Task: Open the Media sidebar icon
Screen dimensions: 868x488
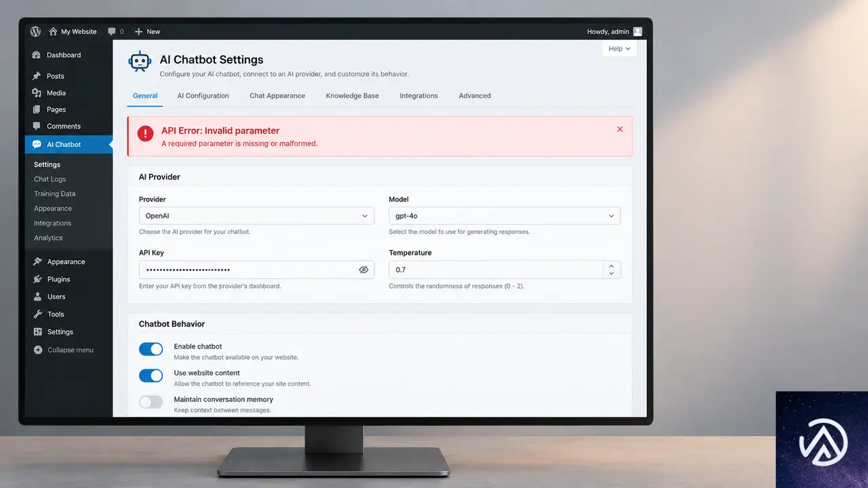Action: [x=37, y=93]
